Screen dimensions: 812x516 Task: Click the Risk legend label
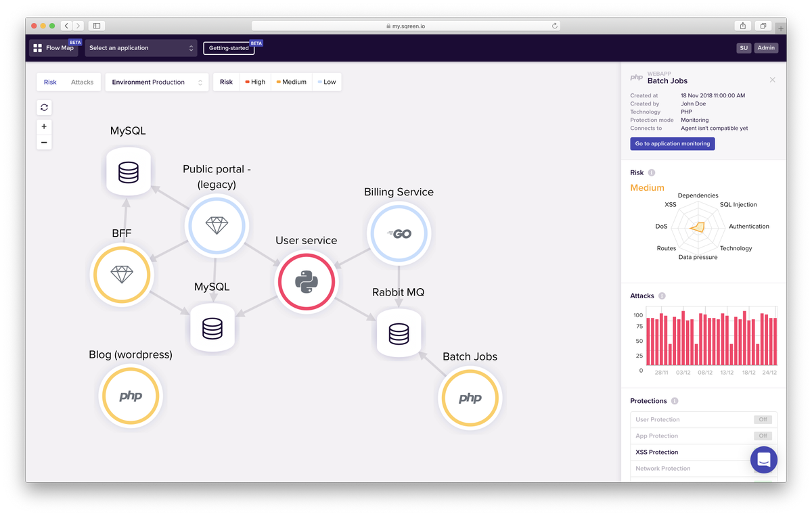[226, 82]
